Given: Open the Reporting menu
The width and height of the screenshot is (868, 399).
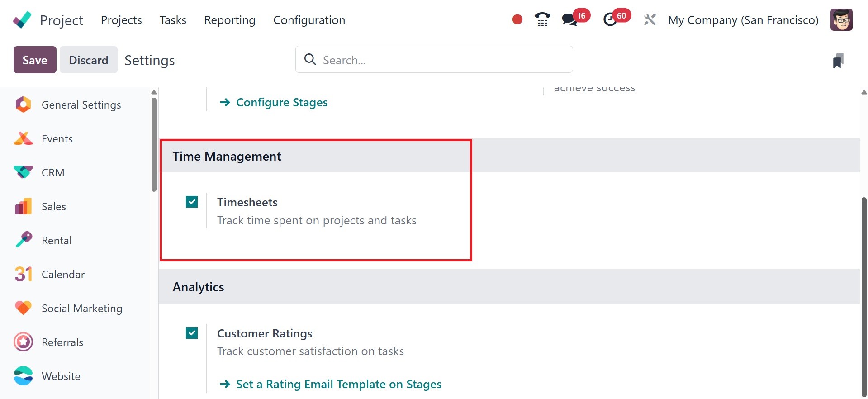Looking at the screenshot, I should 230,20.
